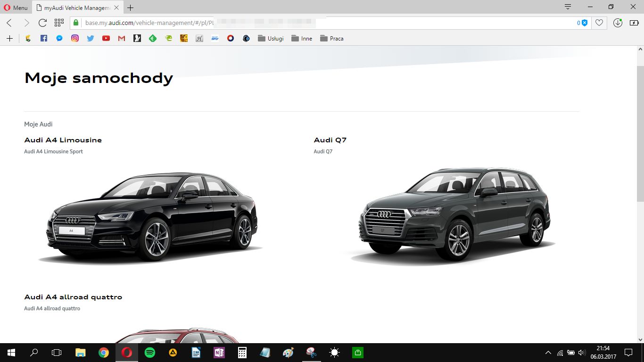Open the Opera Menu button

[x=16, y=8]
